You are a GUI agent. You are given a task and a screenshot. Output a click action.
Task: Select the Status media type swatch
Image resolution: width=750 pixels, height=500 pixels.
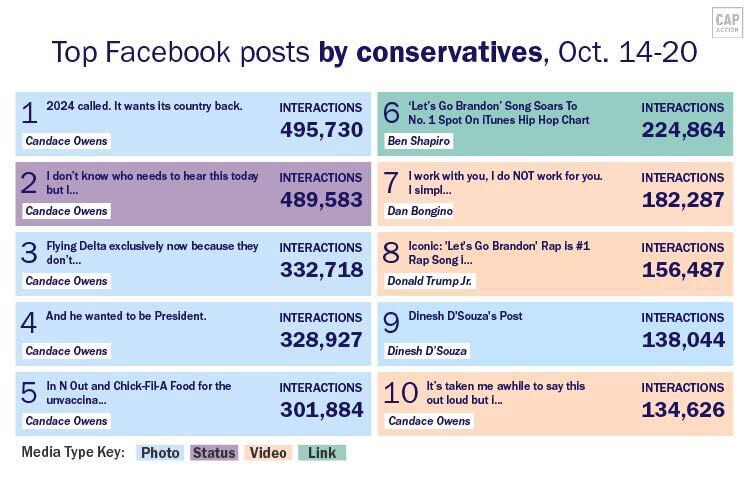(214, 453)
